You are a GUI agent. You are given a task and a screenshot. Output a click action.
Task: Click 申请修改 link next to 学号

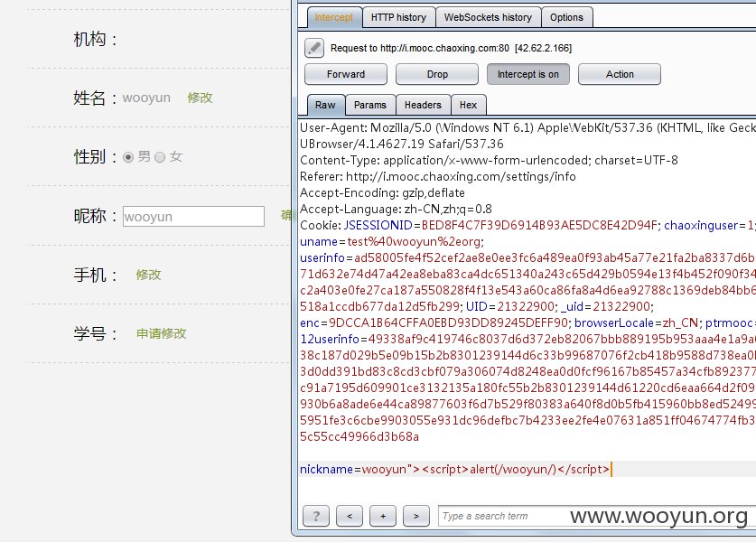point(162,333)
